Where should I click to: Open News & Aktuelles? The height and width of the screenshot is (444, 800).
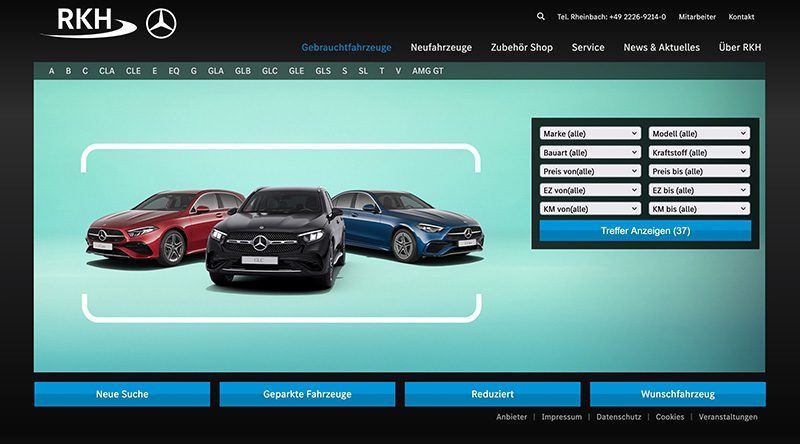[x=662, y=47]
